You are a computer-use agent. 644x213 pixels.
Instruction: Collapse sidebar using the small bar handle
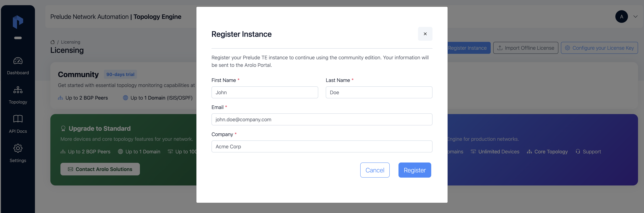(18, 38)
